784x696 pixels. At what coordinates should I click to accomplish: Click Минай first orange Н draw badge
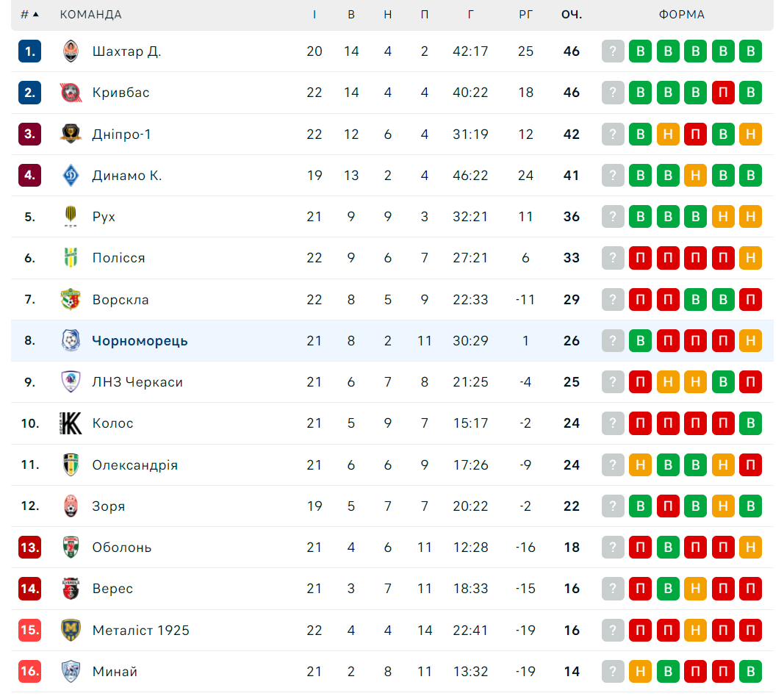(x=641, y=671)
